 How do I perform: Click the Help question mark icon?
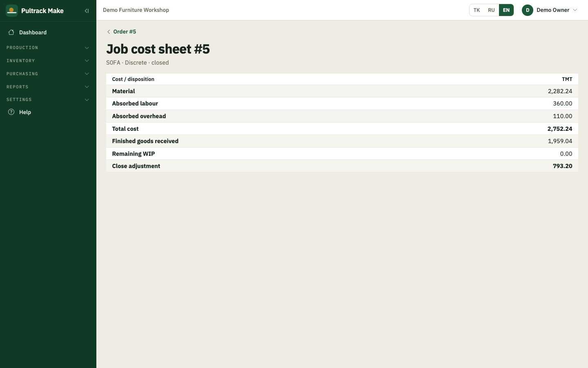coord(11,112)
